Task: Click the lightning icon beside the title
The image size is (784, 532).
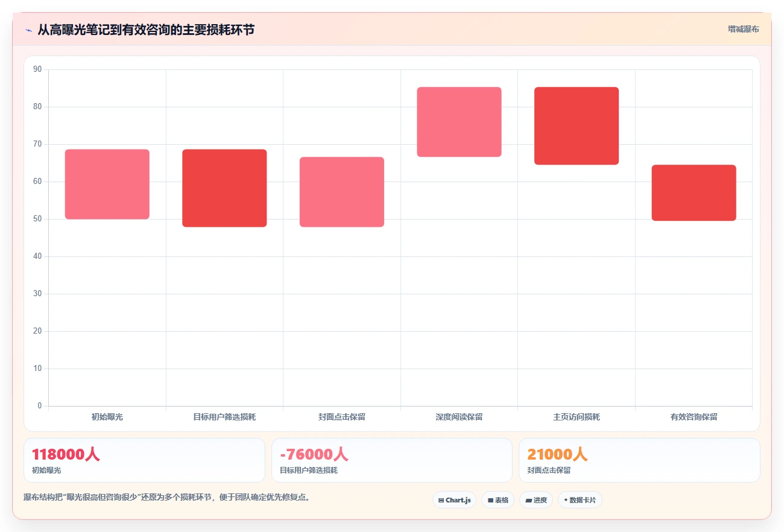Action: coord(28,30)
